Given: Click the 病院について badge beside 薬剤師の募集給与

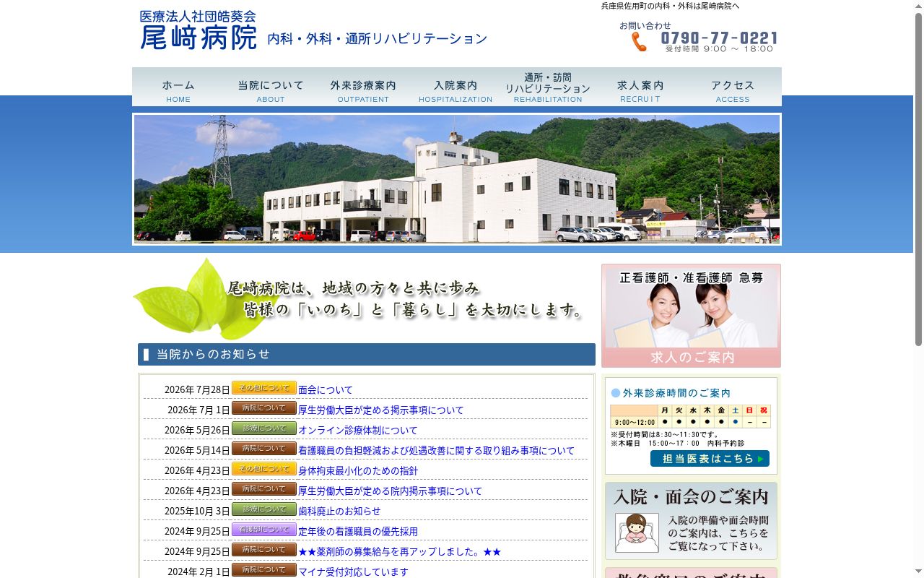Looking at the screenshot, I should [x=264, y=550].
